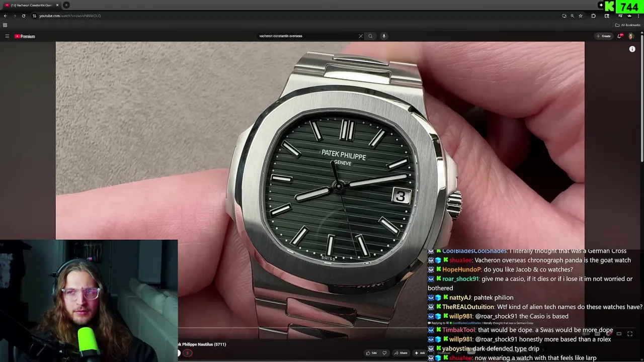Dislike the video with thumbs down
644x362 pixels.
(x=384, y=353)
